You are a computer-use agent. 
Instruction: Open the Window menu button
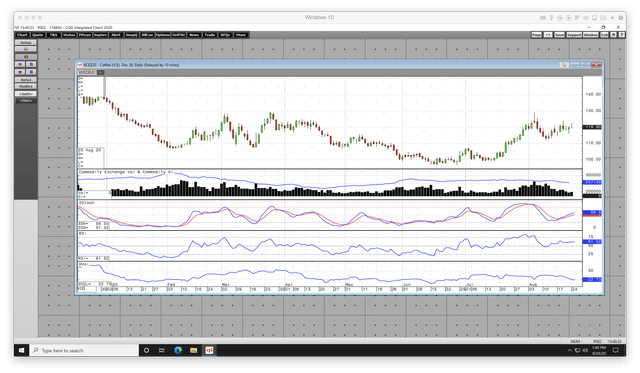click(x=590, y=35)
